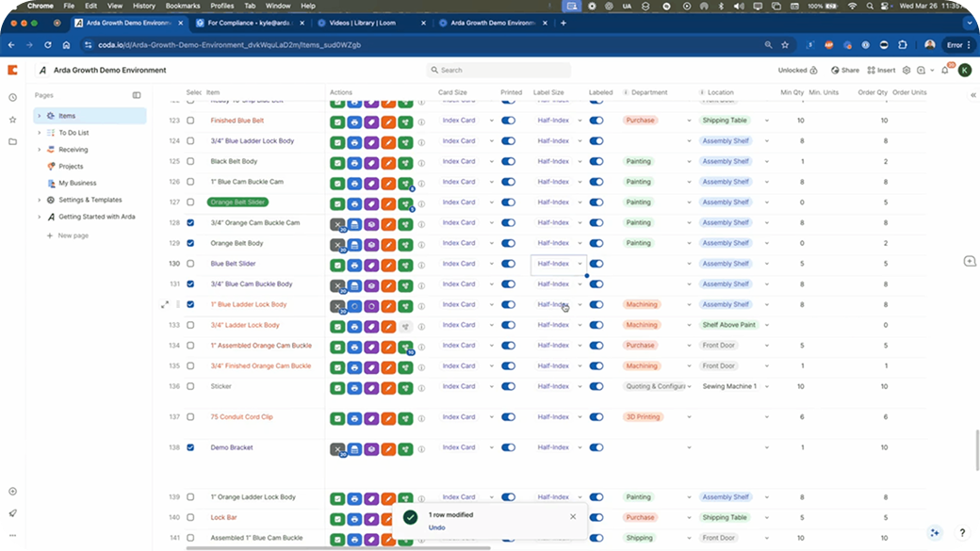Image resolution: width=980 pixels, height=551 pixels.
Task: Check the select box for Sticker row
Action: tap(190, 386)
